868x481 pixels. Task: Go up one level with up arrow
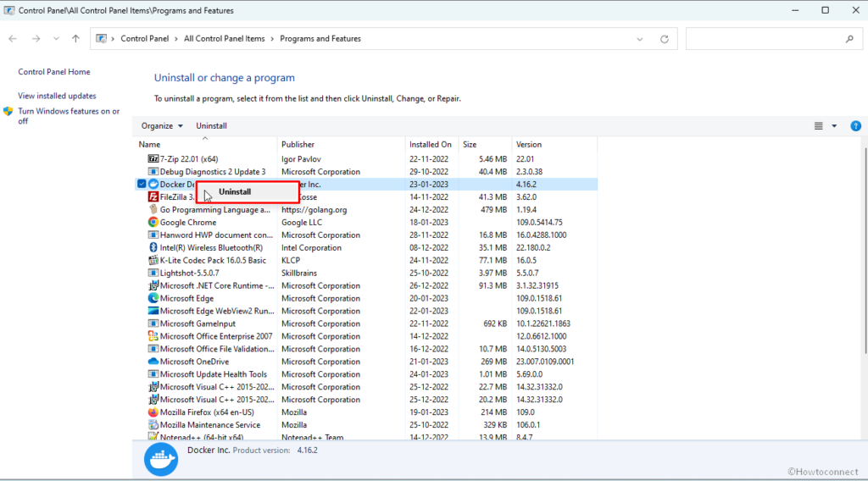75,39
